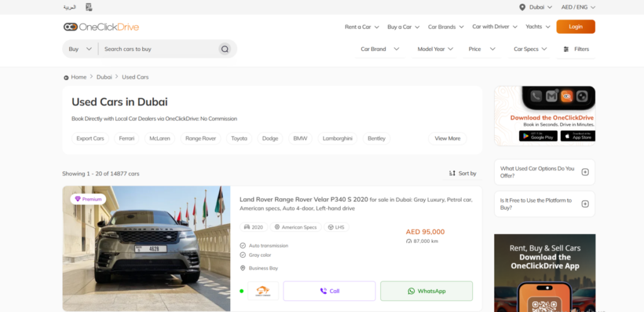
Task: Click the Dubai location pin icon
Action: coord(523,7)
